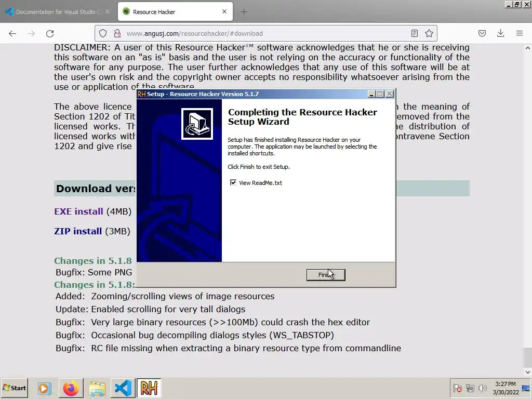Open a new browser tab

tap(244, 12)
